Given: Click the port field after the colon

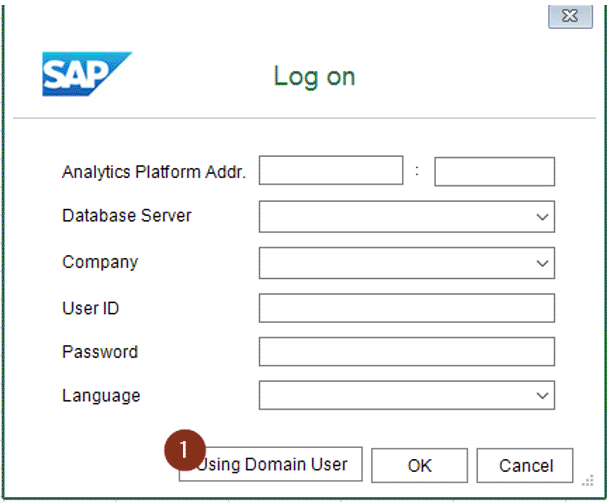Looking at the screenshot, I should [x=494, y=171].
